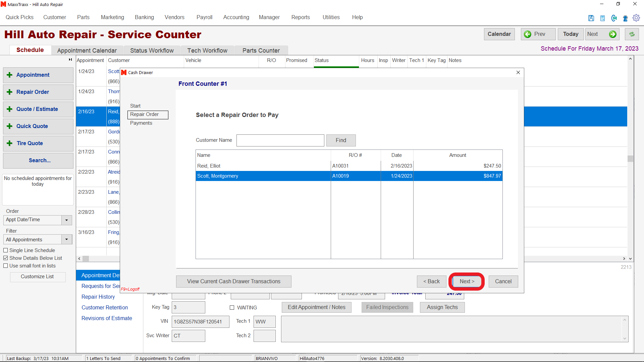Click the Amount column header
This screenshot has width=644, height=362.
click(458, 155)
